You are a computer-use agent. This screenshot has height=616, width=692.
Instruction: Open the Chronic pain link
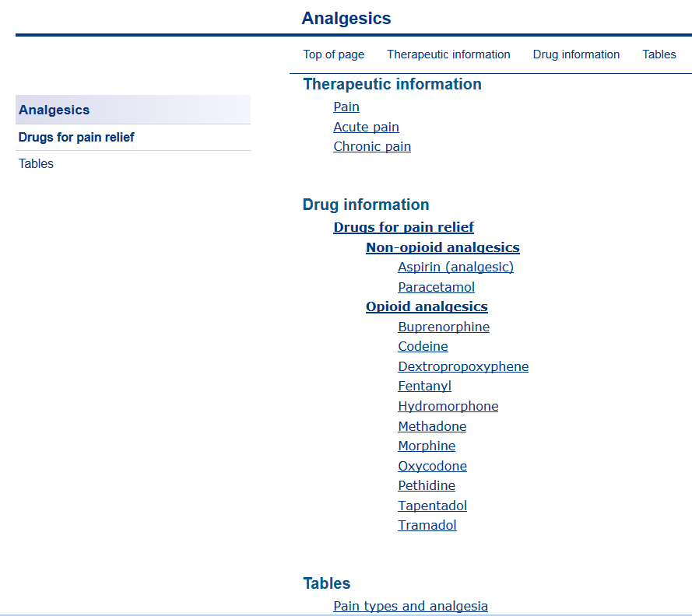click(x=371, y=146)
